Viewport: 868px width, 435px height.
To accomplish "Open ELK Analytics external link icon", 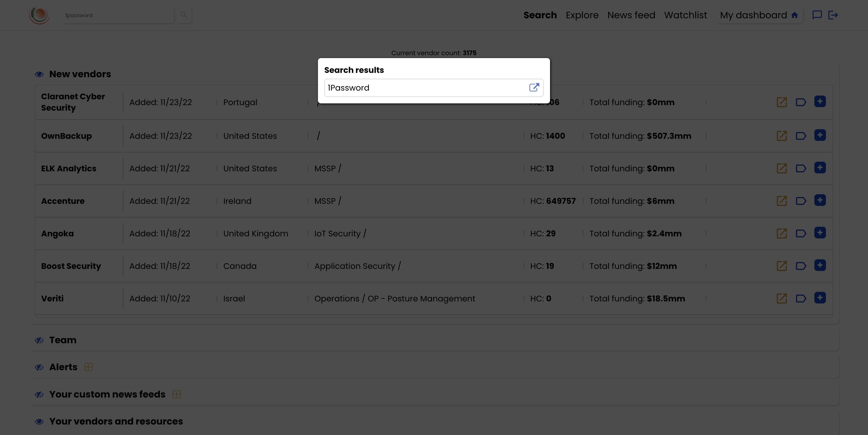I will point(781,168).
